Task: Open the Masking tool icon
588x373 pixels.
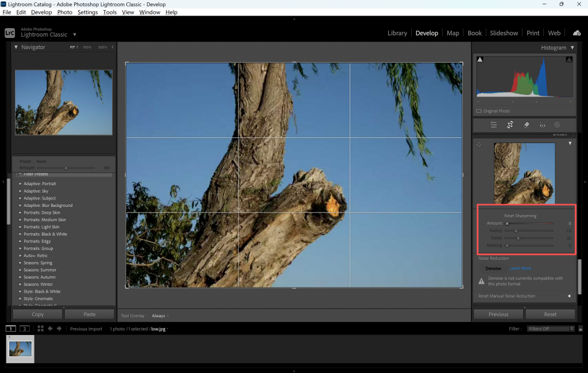Action: tap(557, 125)
